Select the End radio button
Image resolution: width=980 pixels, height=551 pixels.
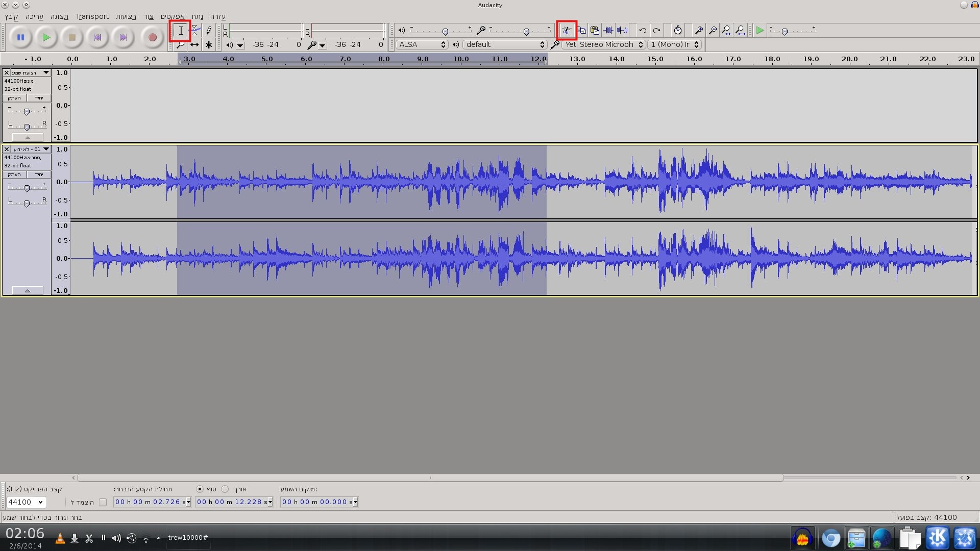[199, 489]
